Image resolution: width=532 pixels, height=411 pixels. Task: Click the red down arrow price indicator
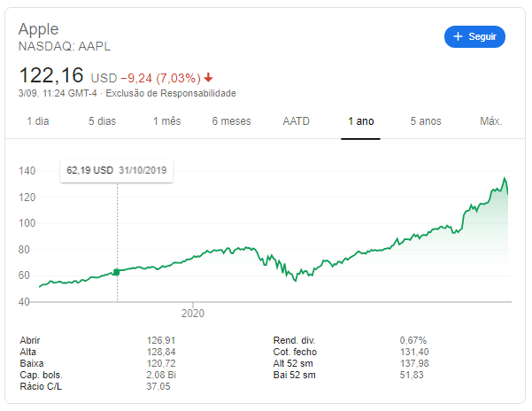(209, 77)
